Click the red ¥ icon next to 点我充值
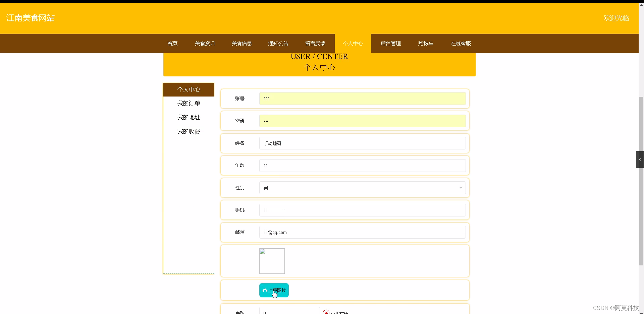 coord(326,313)
